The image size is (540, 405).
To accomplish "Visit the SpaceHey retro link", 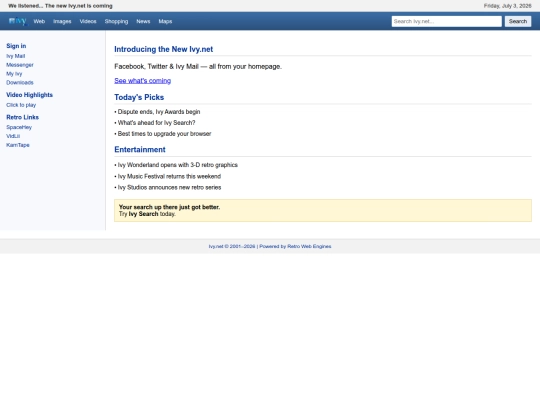I will point(19,127).
